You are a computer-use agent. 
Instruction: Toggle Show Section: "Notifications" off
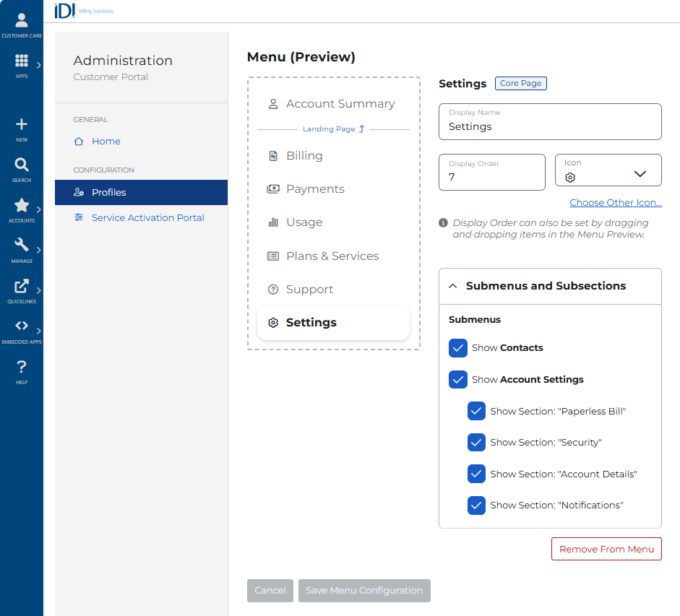pos(476,505)
